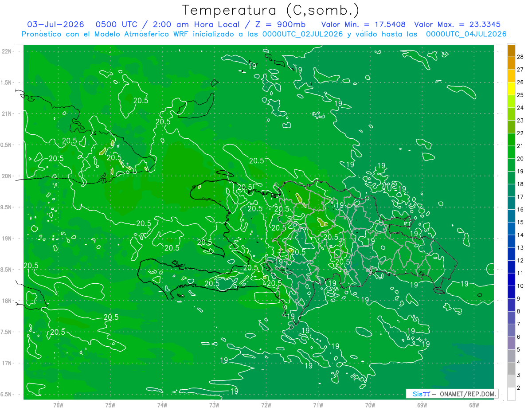The width and height of the screenshot is (532, 411).
Task: Click the "1.5N" latitude axis label
Action: (7, 82)
